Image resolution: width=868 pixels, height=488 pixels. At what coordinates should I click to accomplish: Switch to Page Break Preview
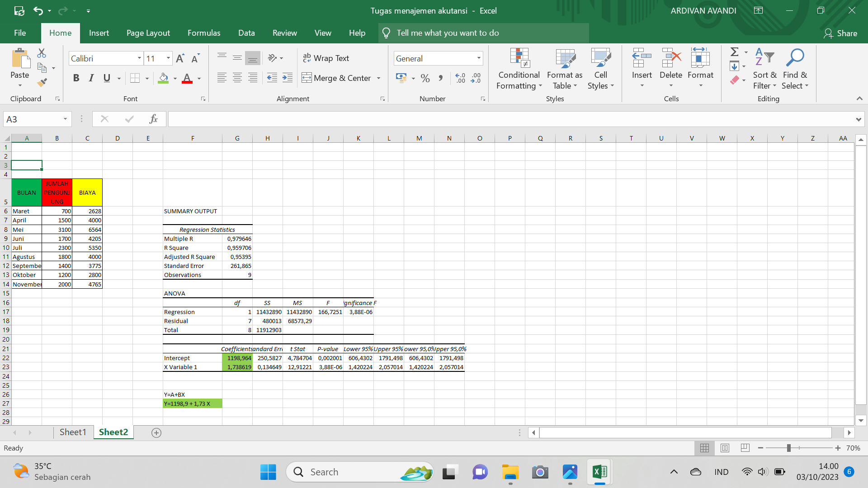[x=745, y=448]
